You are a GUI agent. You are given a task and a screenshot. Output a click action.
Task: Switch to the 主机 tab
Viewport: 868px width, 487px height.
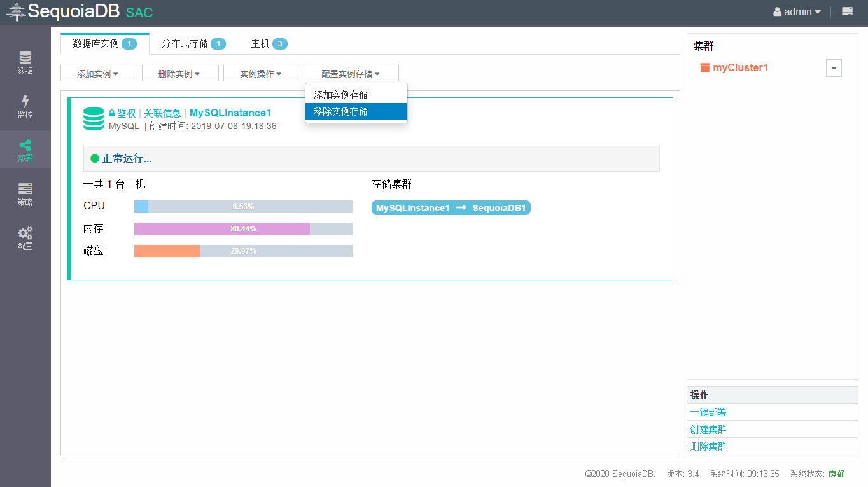click(269, 44)
